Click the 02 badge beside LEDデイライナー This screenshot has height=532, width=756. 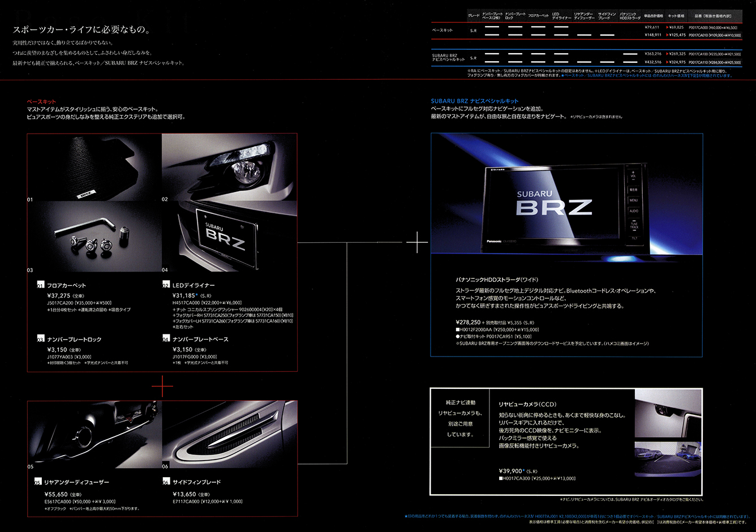[x=166, y=285]
